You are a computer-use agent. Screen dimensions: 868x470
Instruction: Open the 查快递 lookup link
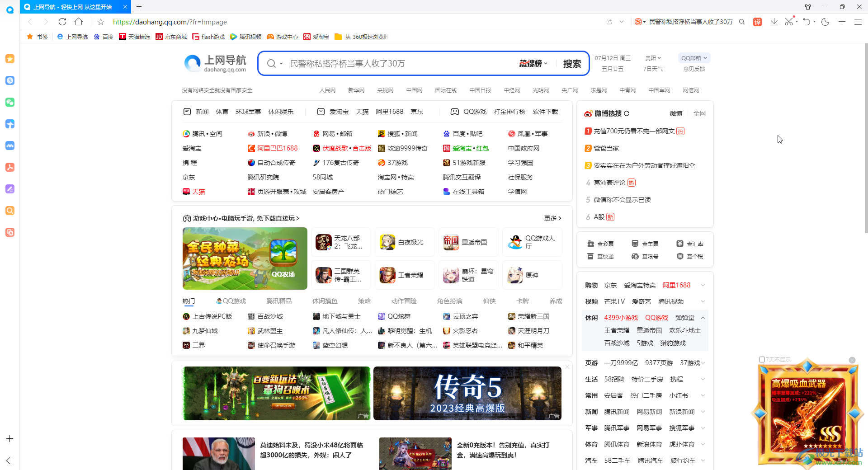(600, 256)
